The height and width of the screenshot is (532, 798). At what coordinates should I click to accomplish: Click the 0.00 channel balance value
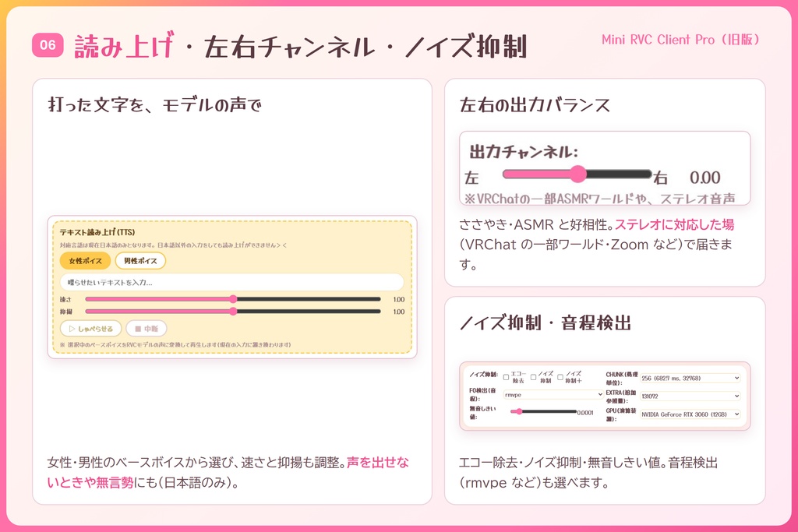pyautogui.click(x=704, y=178)
